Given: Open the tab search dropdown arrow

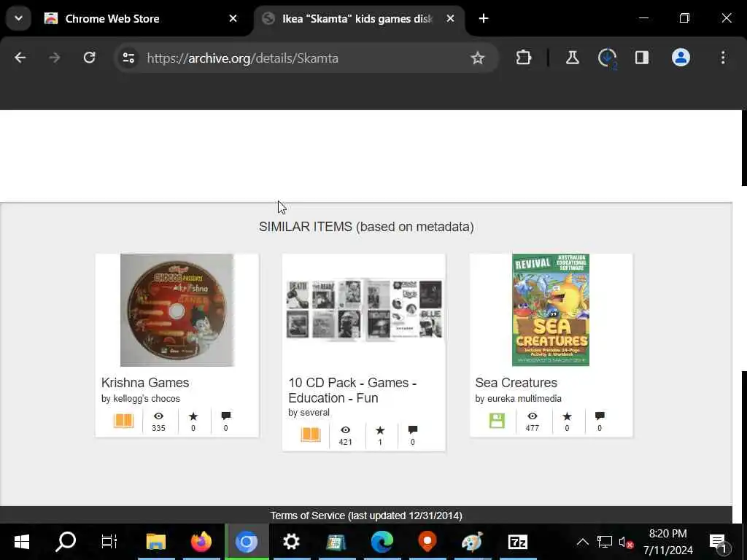Looking at the screenshot, I should click(x=18, y=18).
